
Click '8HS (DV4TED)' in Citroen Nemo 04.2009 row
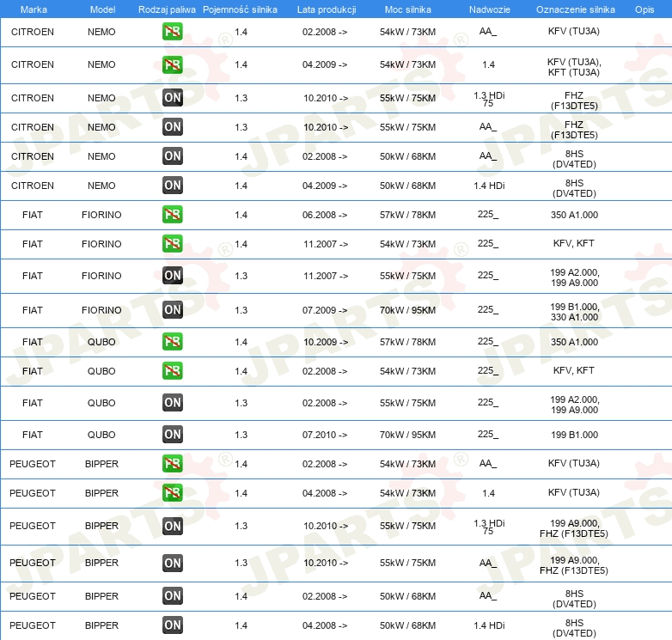click(x=574, y=188)
